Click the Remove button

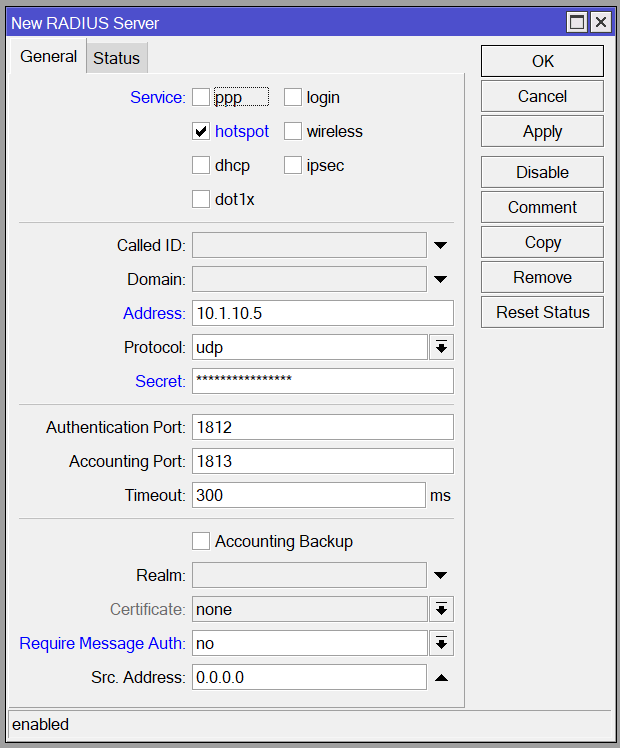(542, 277)
